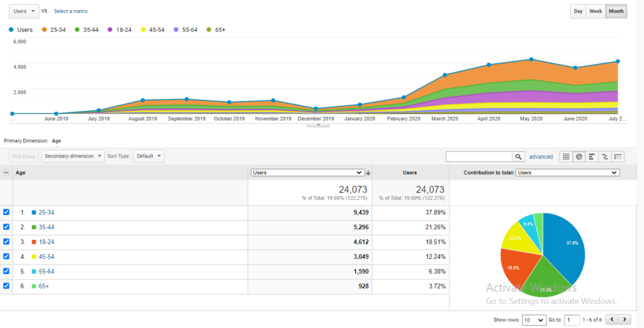Switch to the Comparison view icon
The image size is (644, 328).
604,156
